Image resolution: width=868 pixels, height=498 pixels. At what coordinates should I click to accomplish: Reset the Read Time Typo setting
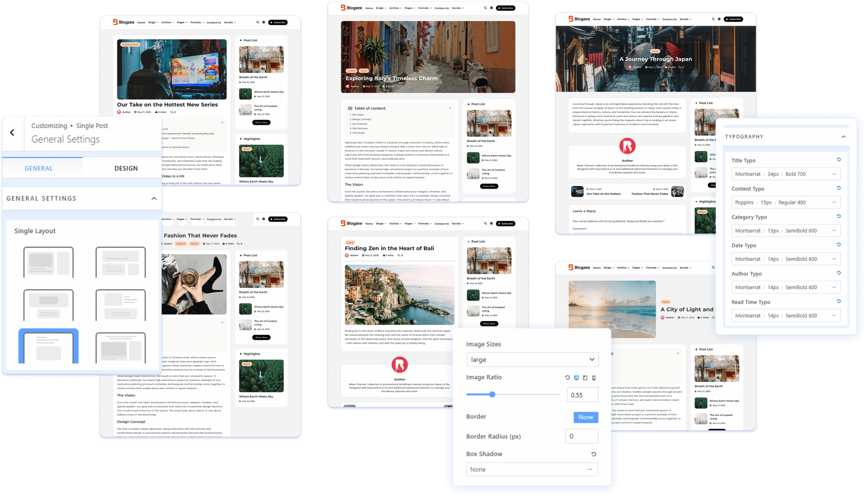[x=839, y=301]
